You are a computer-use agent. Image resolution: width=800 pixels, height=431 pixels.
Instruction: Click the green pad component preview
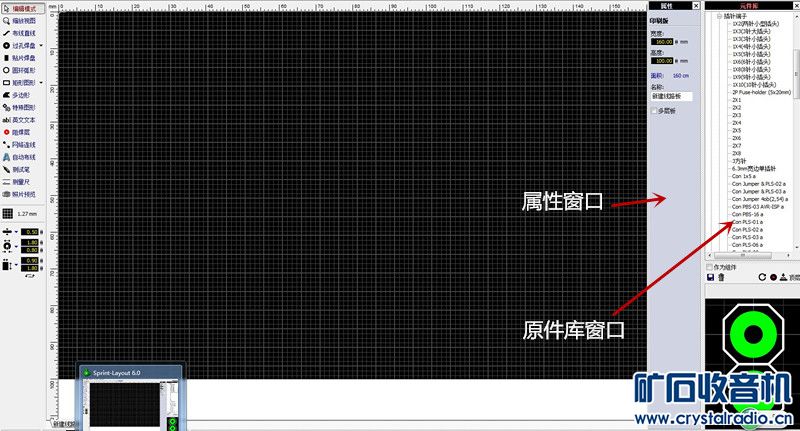(752, 335)
